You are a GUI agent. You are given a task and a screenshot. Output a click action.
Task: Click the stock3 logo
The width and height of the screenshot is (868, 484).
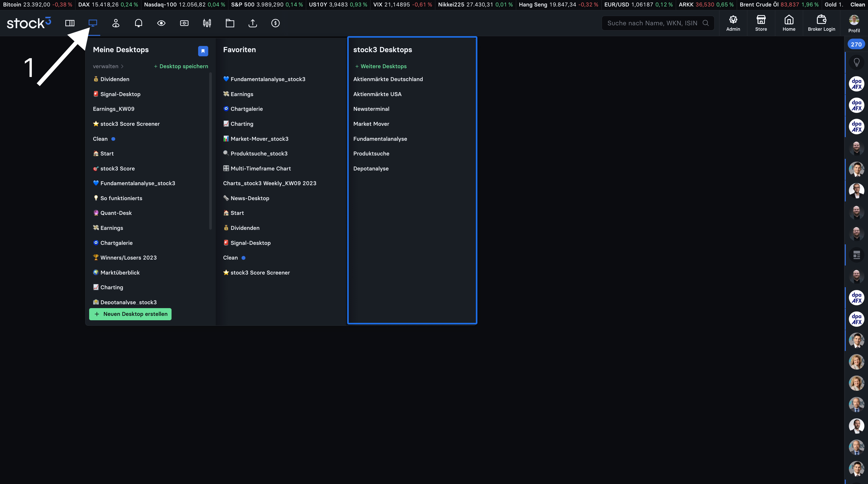(29, 23)
